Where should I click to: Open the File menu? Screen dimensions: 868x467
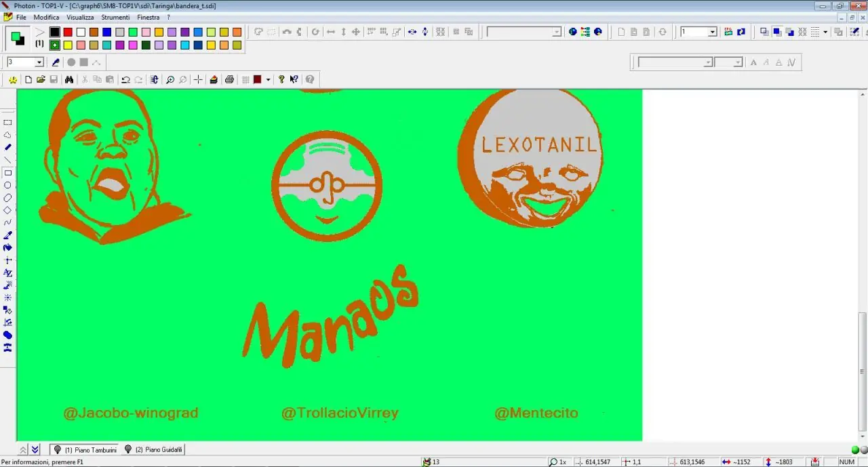[21, 17]
